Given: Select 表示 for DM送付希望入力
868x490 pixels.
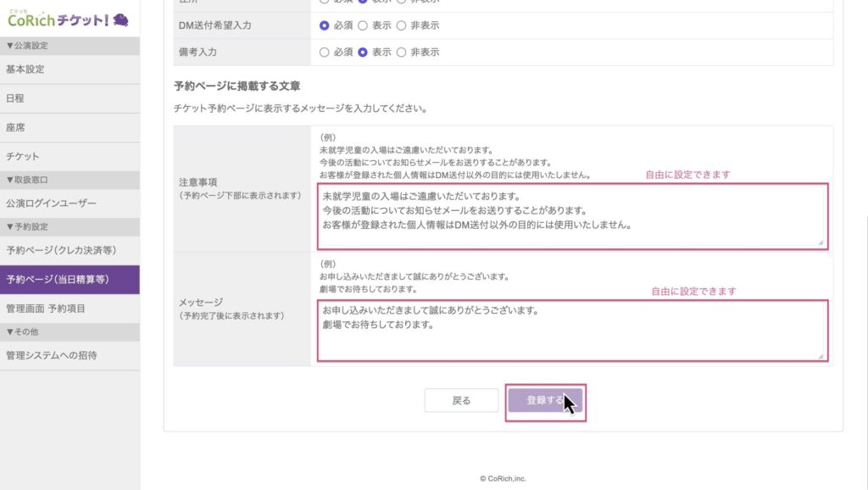Looking at the screenshot, I should [363, 25].
